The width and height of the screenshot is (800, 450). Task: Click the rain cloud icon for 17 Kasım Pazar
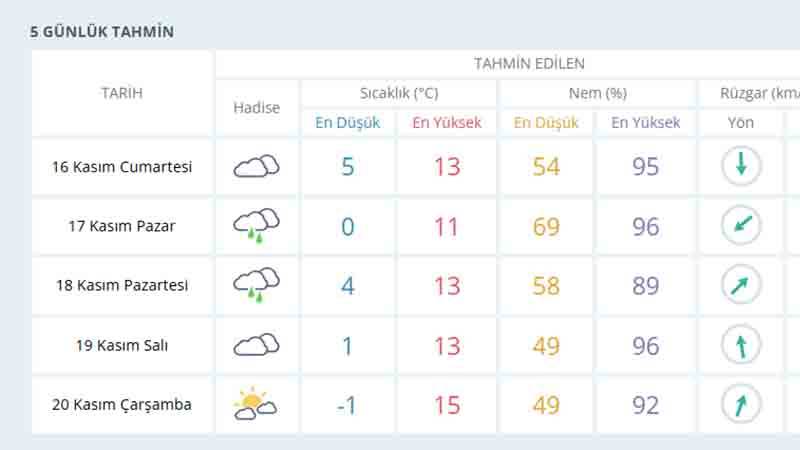click(256, 225)
